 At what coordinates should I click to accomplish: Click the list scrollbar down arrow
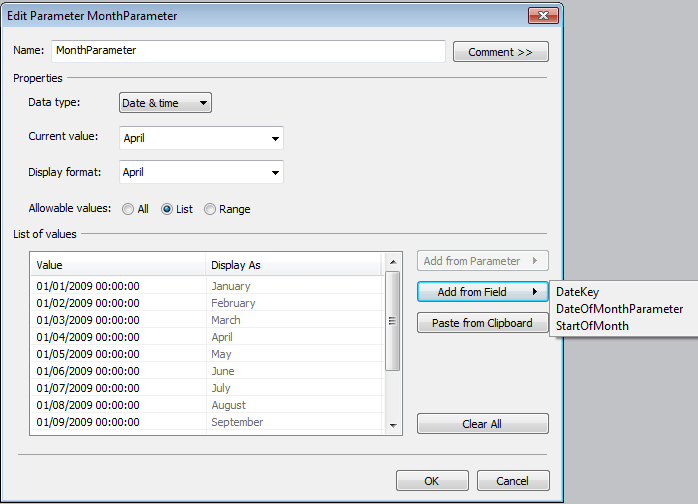click(x=393, y=426)
